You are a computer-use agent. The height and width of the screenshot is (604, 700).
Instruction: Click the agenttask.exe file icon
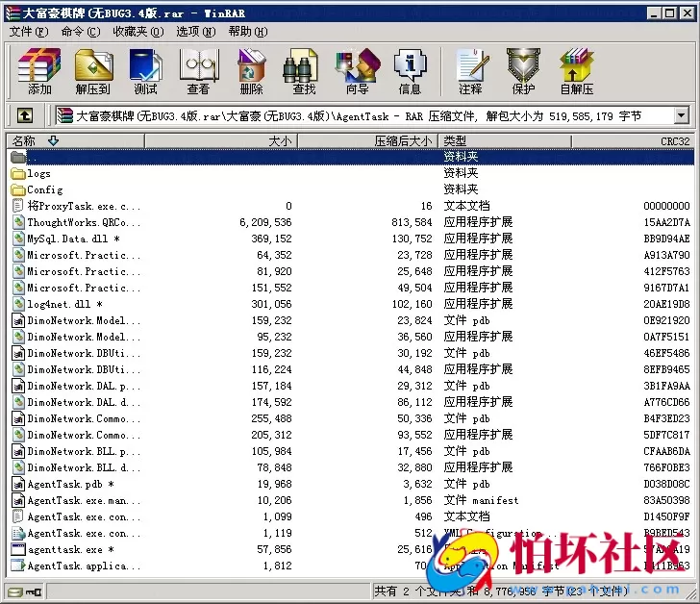point(18,549)
